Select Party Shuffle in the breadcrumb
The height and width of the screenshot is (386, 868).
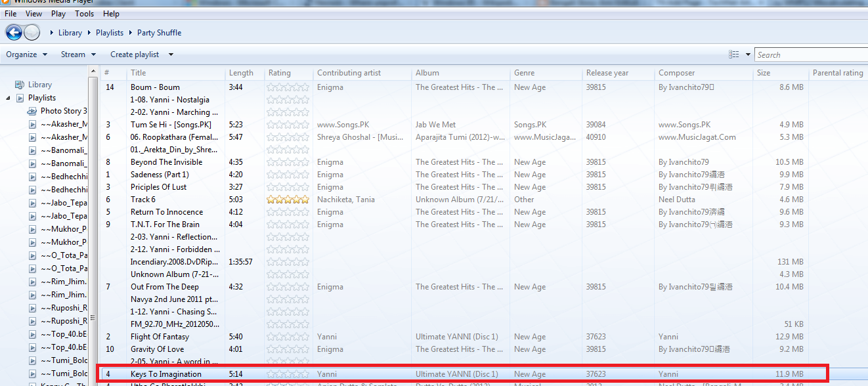pos(160,33)
